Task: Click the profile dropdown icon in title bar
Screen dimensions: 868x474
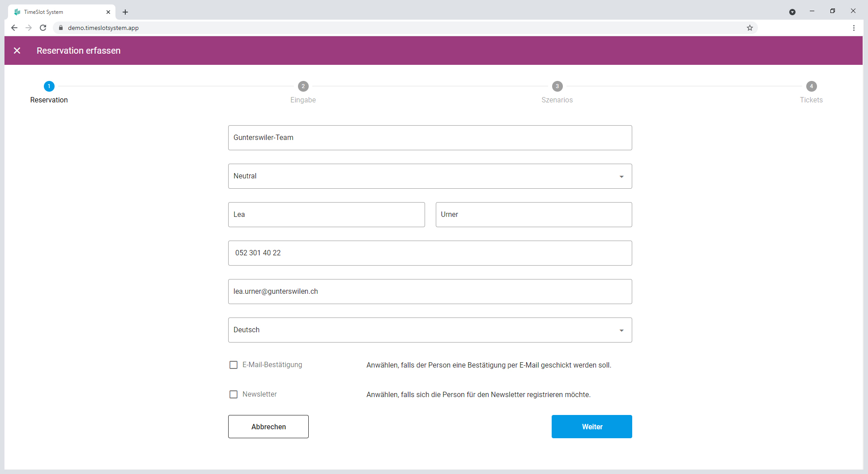Action: pos(792,12)
